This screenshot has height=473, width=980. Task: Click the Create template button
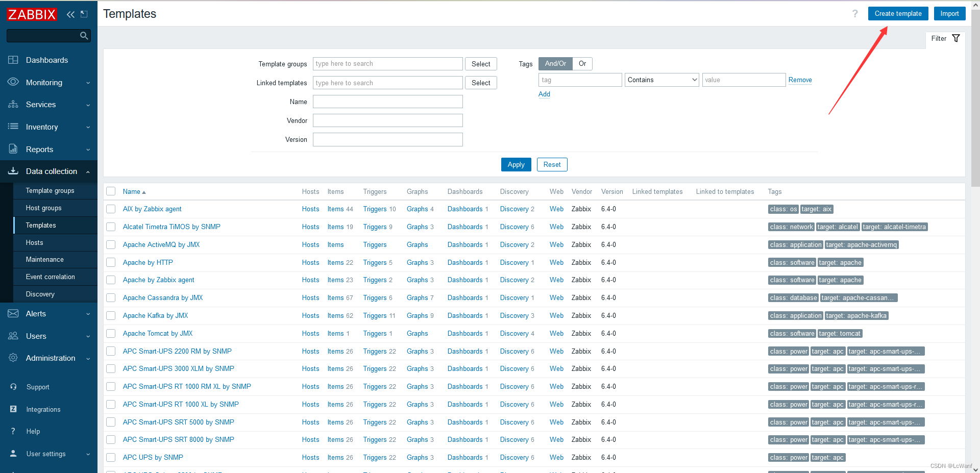click(898, 14)
